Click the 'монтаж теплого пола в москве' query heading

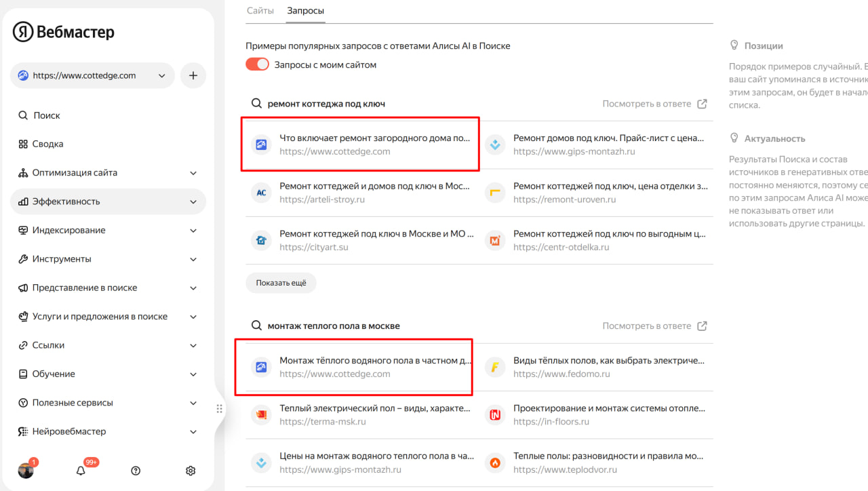334,326
